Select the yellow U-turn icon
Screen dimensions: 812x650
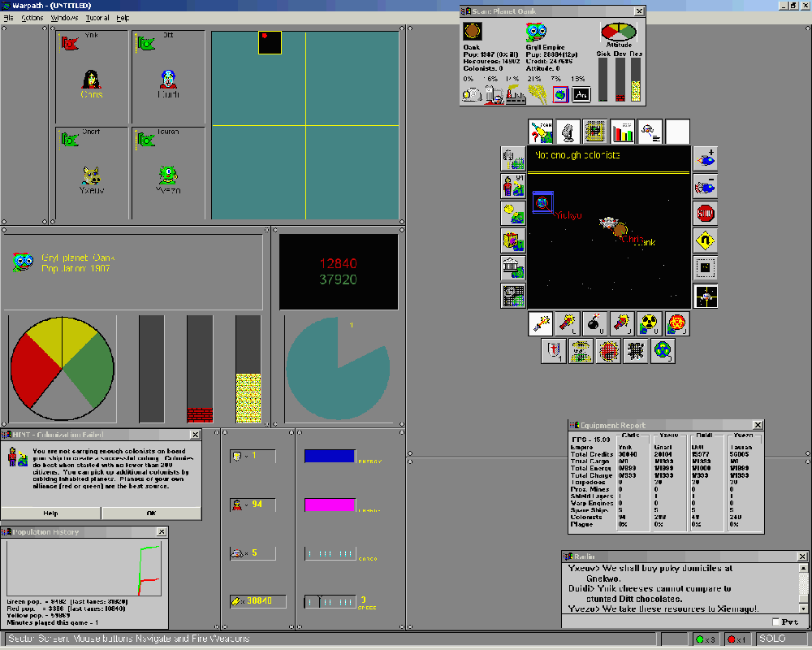pyautogui.click(x=706, y=240)
